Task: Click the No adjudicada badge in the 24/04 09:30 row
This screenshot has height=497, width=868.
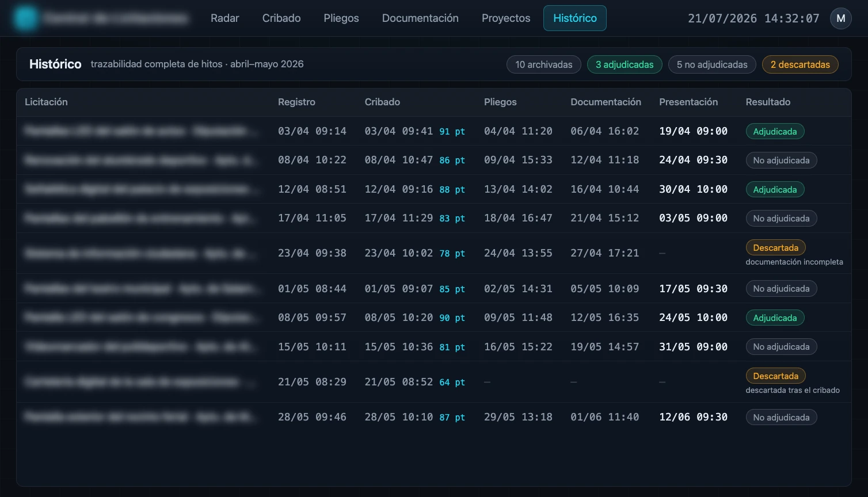Action: click(x=781, y=160)
